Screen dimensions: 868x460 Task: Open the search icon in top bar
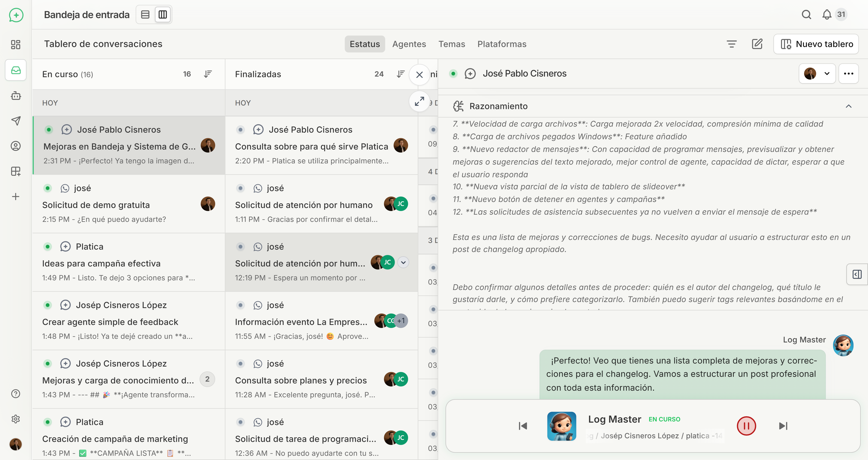[806, 14]
